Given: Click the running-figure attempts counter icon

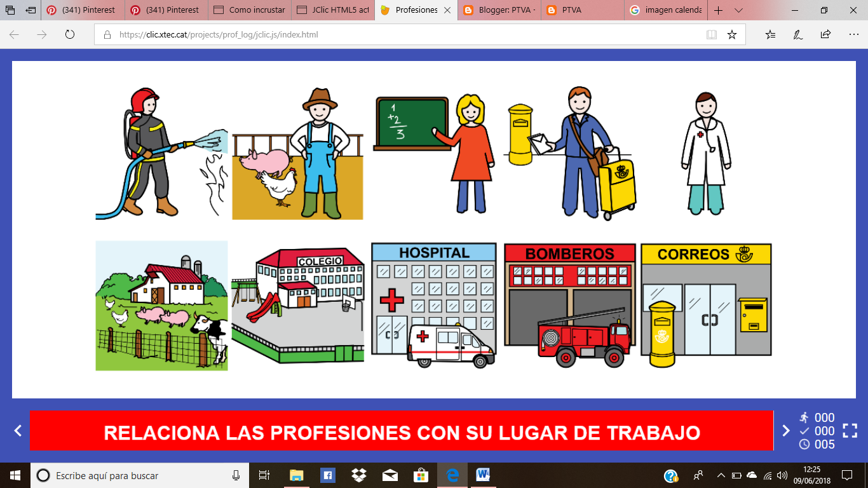Looking at the screenshot, I should [804, 417].
